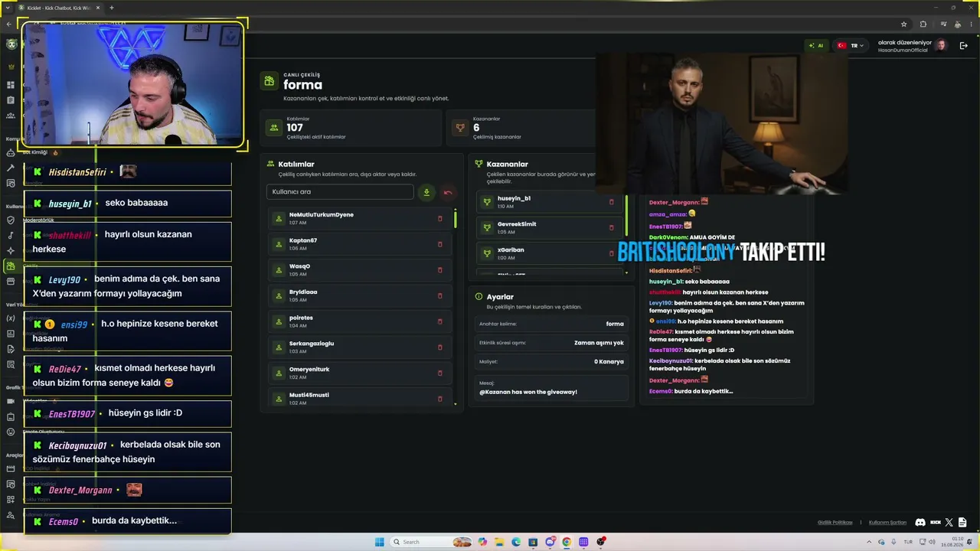980x551 pixels.
Task: Open the Gizlilik Politikası link
Action: [x=835, y=523]
